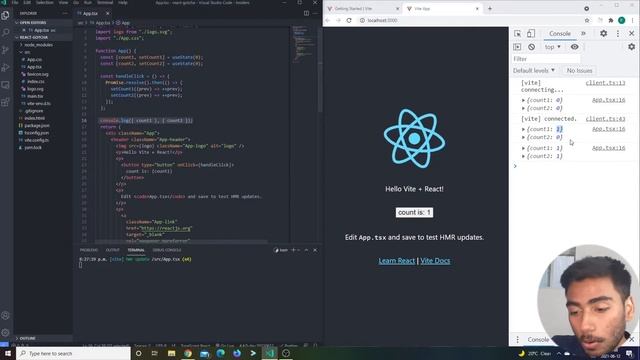The width and height of the screenshot is (640, 360).
Task: Click the No Issues button in console
Action: (579, 71)
